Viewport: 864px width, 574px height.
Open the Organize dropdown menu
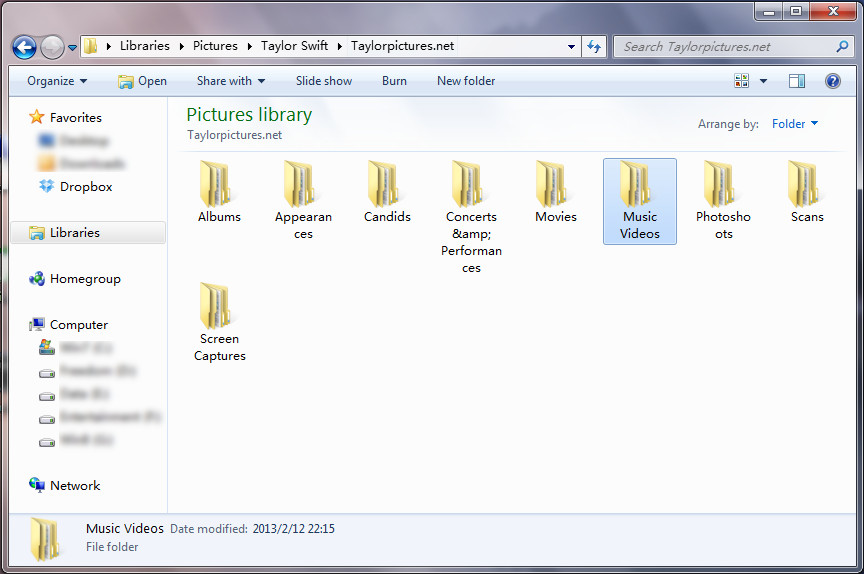coord(57,81)
